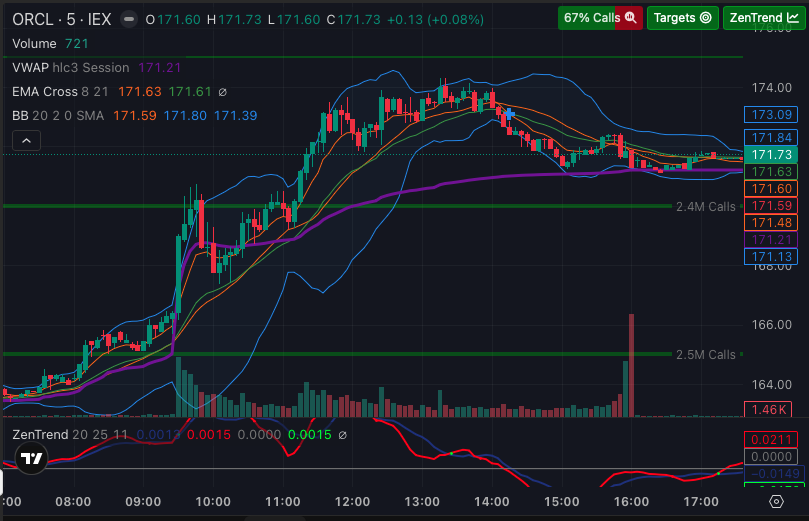
Task: Click the null symbol after ZenTrend values
Action: pos(342,435)
